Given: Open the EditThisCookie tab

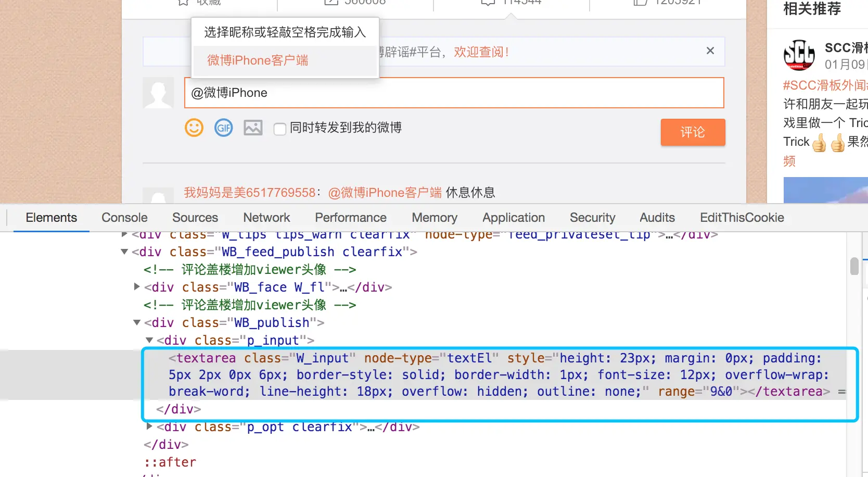Looking at the screenshot, I should click(742, 218).
